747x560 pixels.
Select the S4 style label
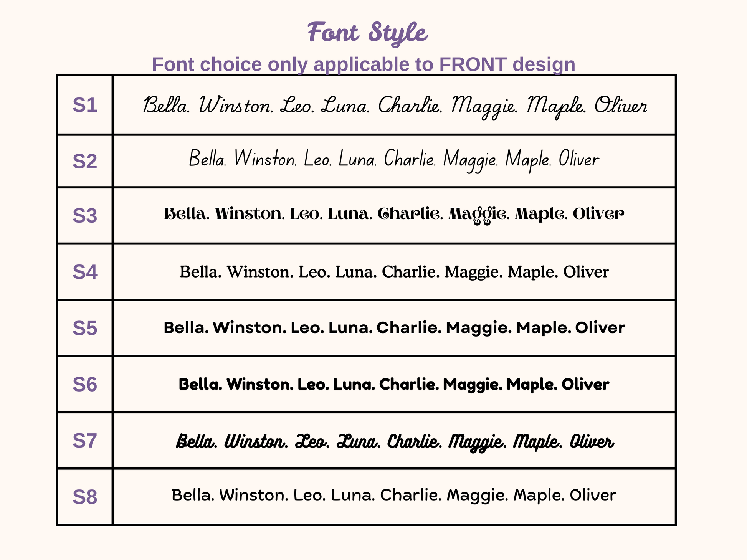point(85,272)
